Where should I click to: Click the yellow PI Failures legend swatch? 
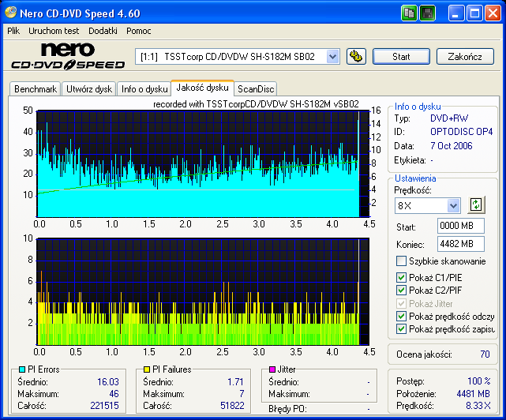pos(147,369)
